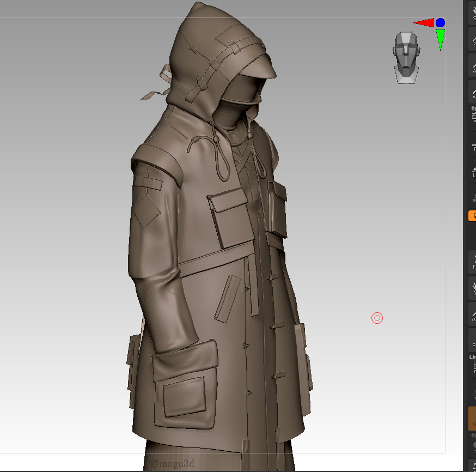
Task: Toggle the Floor grid display
Action: tap(473, 143)
